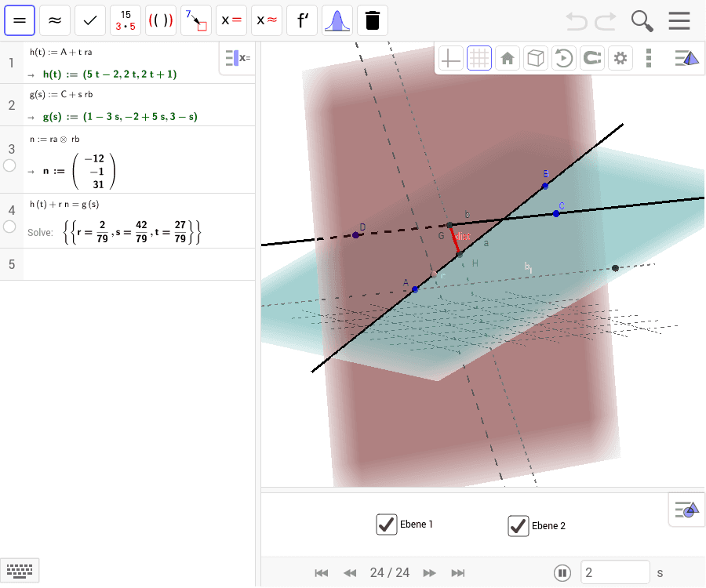Click the Delete trash can tool
Screen dimensions: 706x588
(x=373, y=20)
